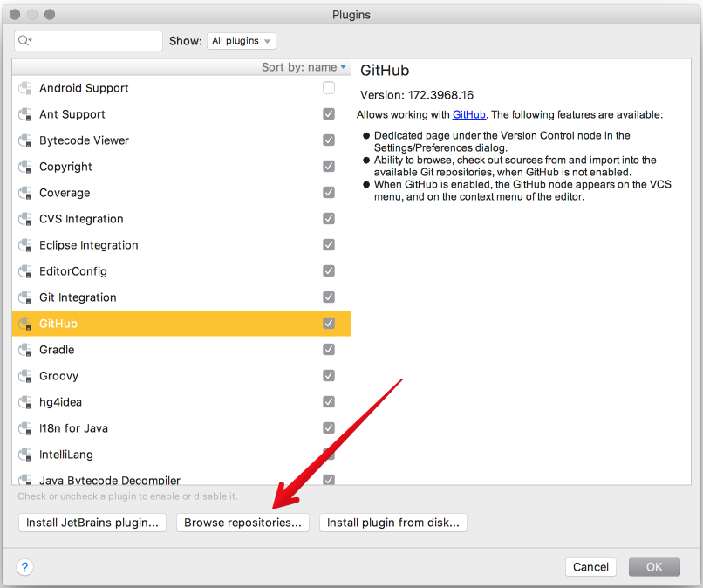Select the hg4idea plugin icon
Image resolution: width=703 pixels, height=588 pixels.
pyautogui.click(x=25, y=402)
